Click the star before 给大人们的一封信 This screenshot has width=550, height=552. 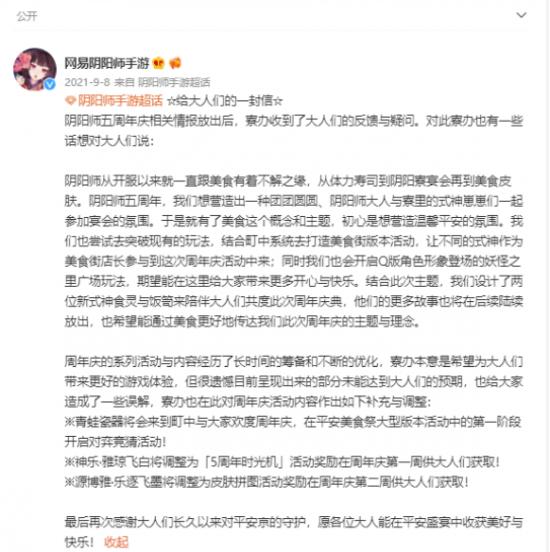click(171, 101)
